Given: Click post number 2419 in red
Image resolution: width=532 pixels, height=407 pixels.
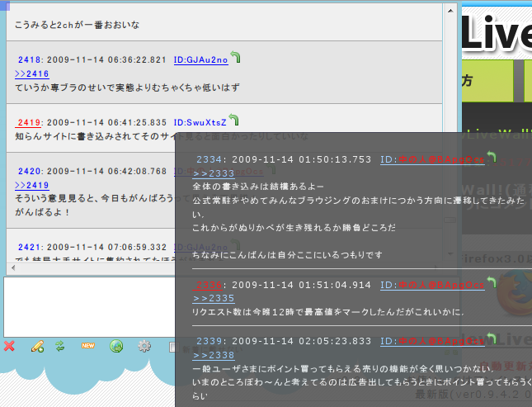Looking at the screenshot, I should (29, 123).
